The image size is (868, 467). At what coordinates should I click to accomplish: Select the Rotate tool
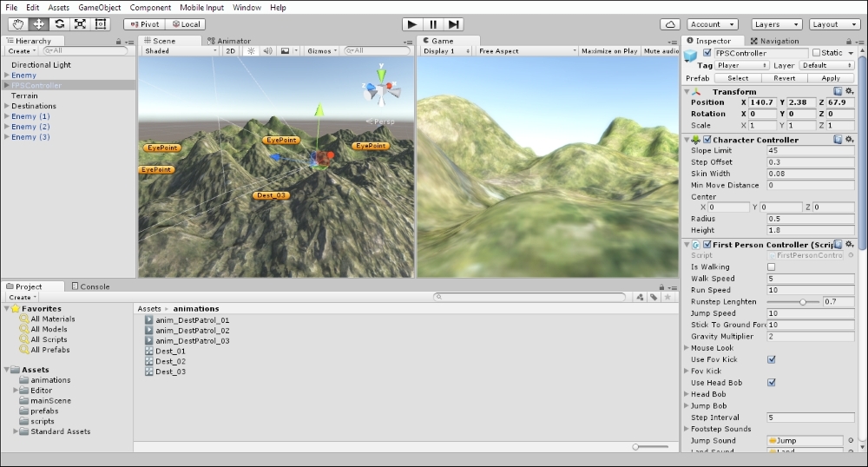[x=59, y=24]
